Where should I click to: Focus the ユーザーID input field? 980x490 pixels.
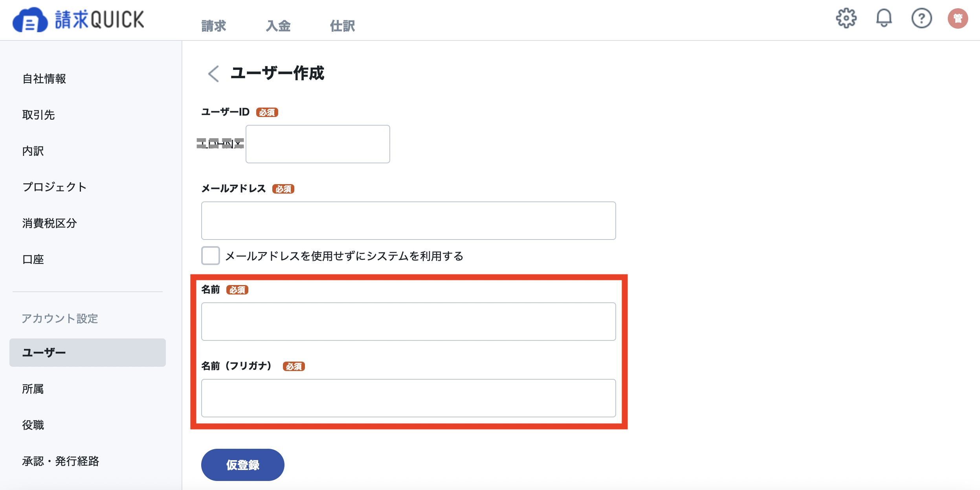(x=317, y=144)
